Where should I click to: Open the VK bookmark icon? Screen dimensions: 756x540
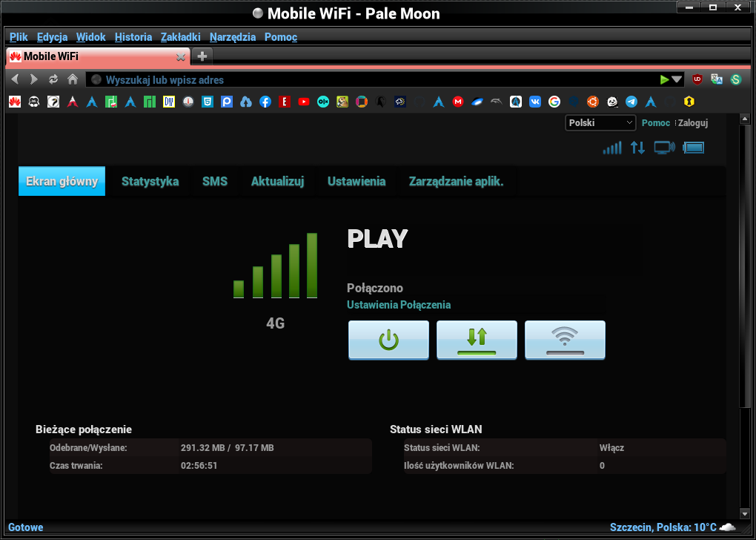point(535,102)
